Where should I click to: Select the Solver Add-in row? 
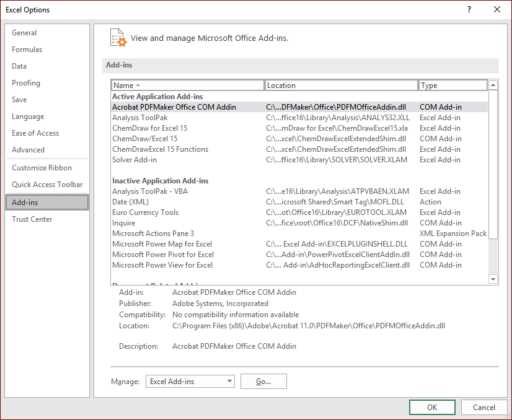tap(299, 160)
